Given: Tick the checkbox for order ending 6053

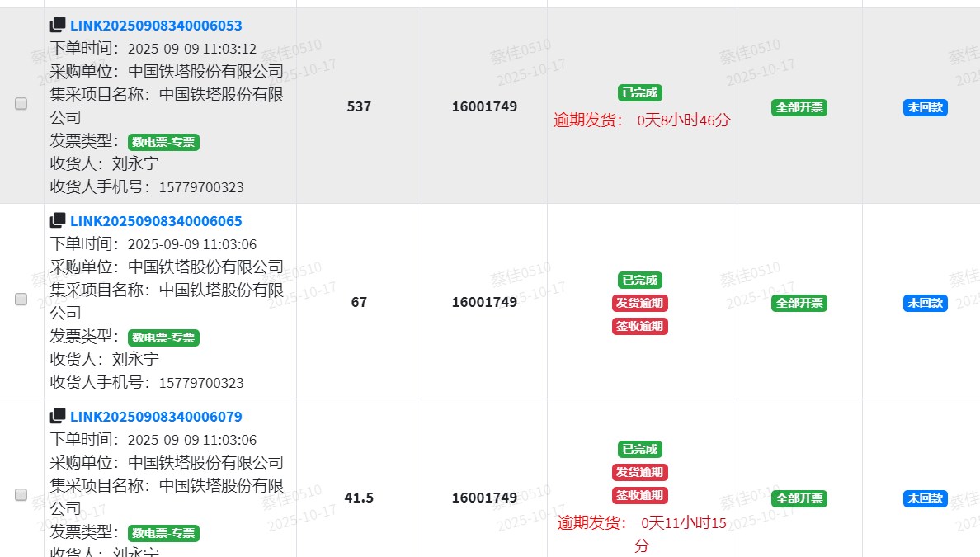Looking at the screenshot, I should 21,104.
